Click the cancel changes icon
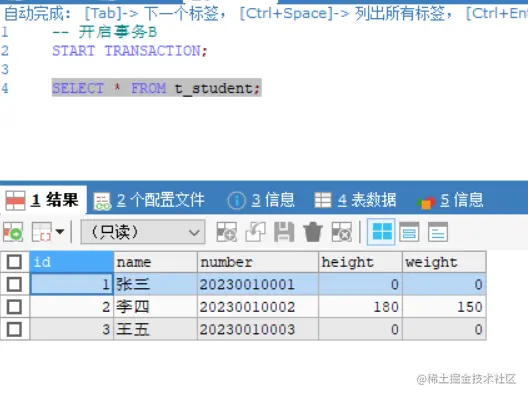The width and height of the screenshot is (528, 397). pos(342,232)
